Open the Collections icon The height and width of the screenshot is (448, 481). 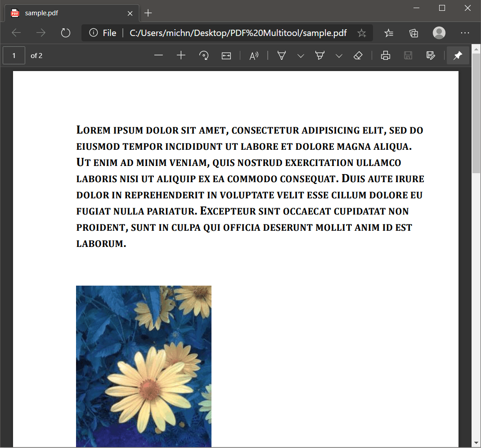pos(414,33)
